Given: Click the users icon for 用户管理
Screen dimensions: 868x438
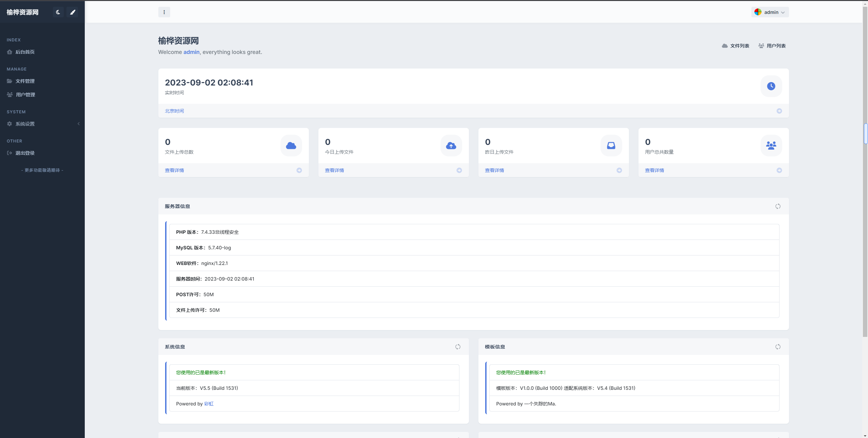Looking at the screenshot, I should pos(10,95).
